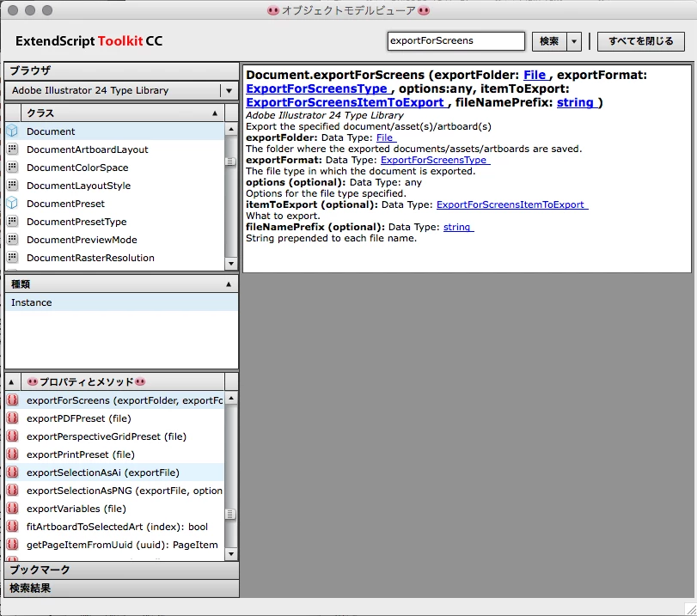The image size is (697, 616).
Task: Click the DocumentArtboardLayout enum icon
Action: (12, 149)
